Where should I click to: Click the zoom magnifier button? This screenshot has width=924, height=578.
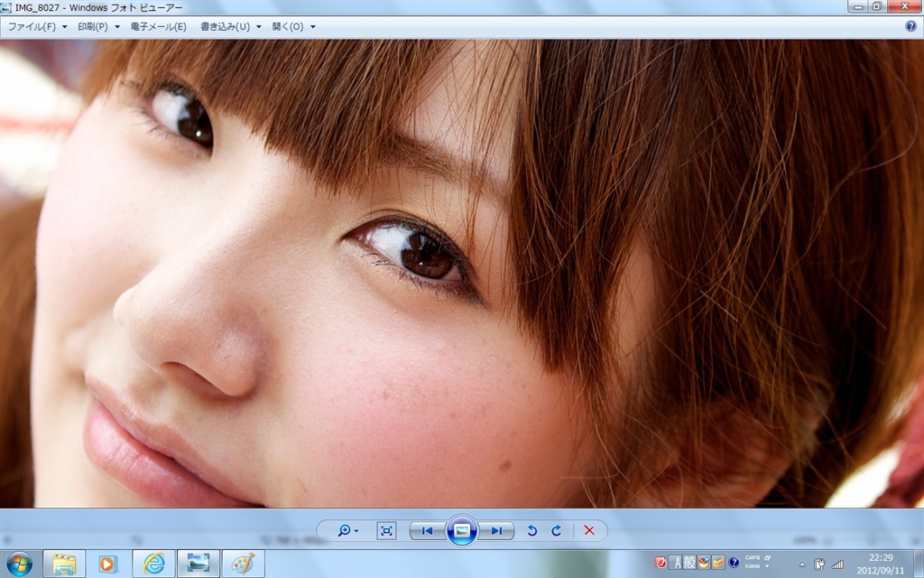(x=347, y=531)
